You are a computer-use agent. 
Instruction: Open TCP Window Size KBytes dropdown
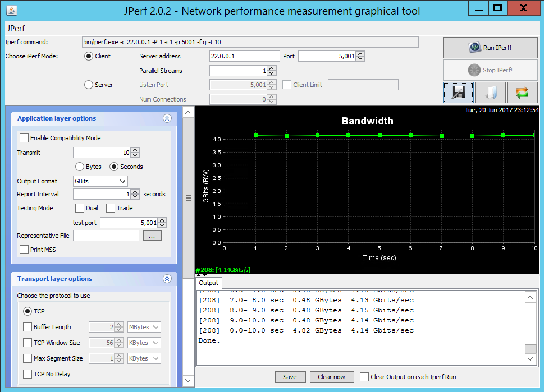click(144, 343)
